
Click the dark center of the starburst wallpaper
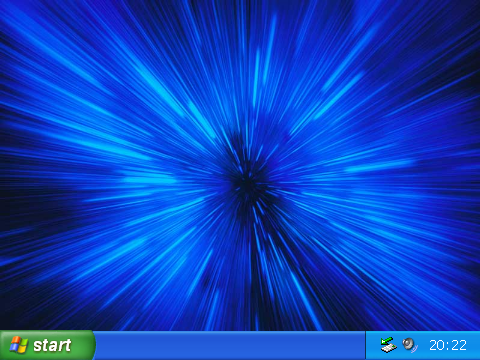[247, 183]
